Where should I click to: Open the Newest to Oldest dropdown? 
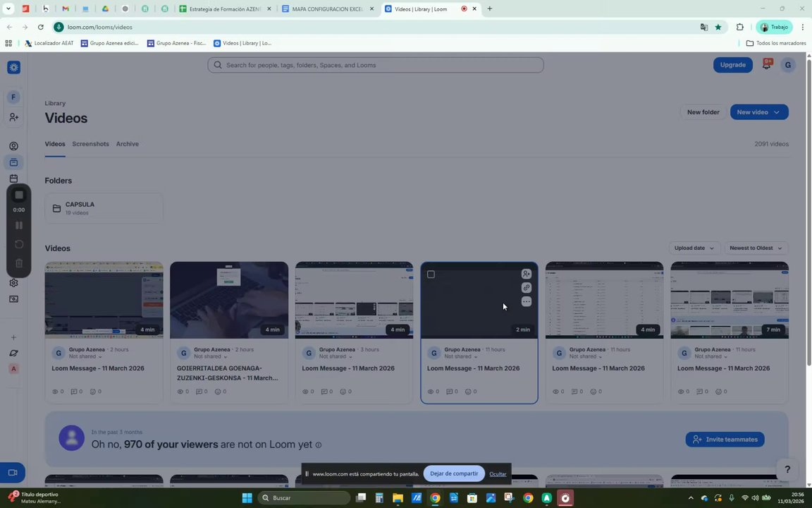756,248
